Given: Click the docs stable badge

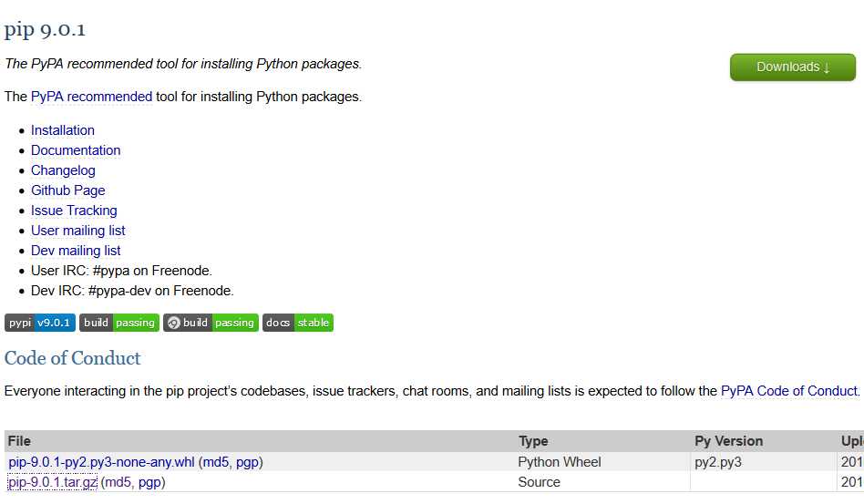Looking at the screenshot, I should pos(297,323).
